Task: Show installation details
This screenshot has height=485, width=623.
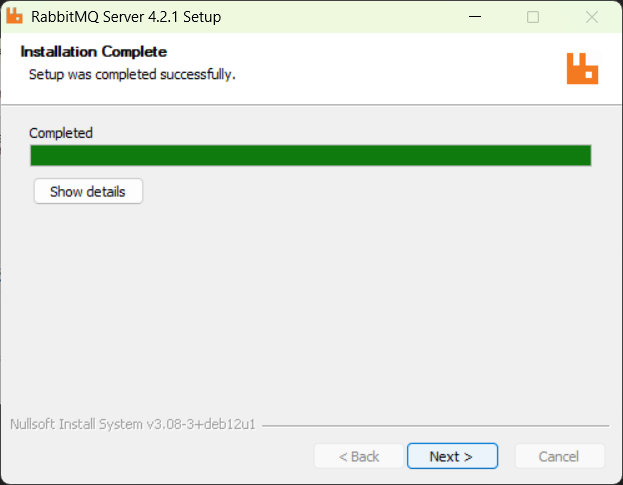Action: [x=88, y=191]
